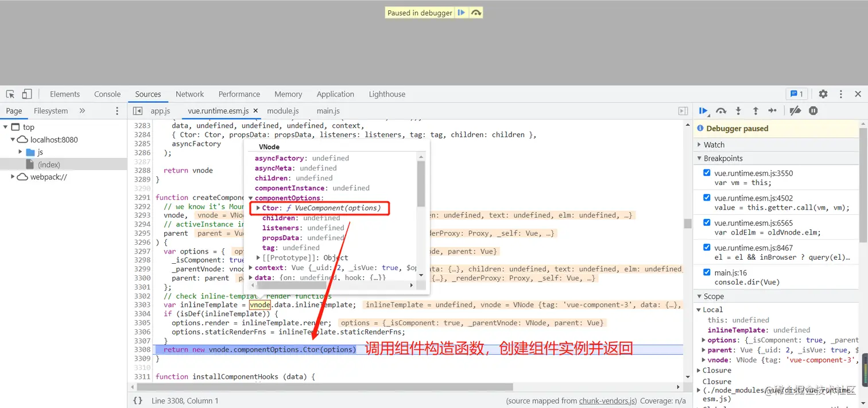
Task: Resume script execution in the debugger toolbar
Action: [703, 111]
